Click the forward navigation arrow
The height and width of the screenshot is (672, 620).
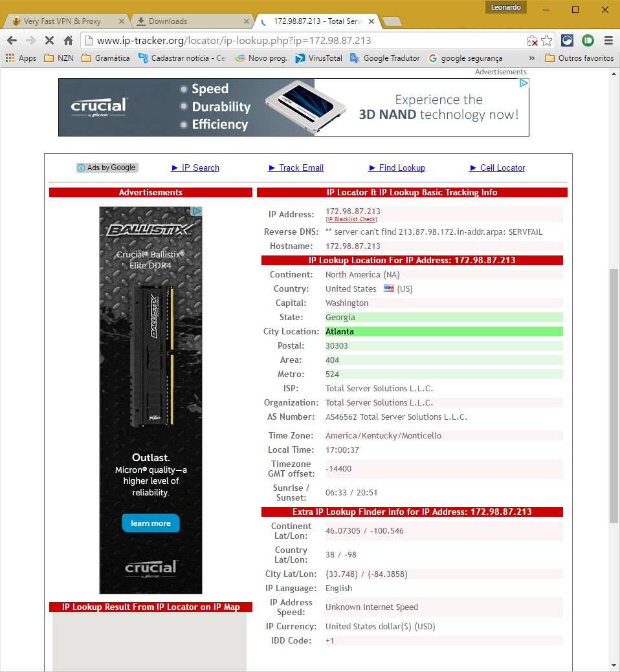pos(30,41)
